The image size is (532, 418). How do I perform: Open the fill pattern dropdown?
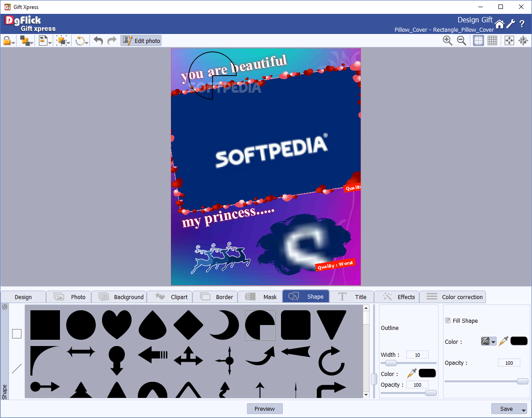[x=489, y=342]
